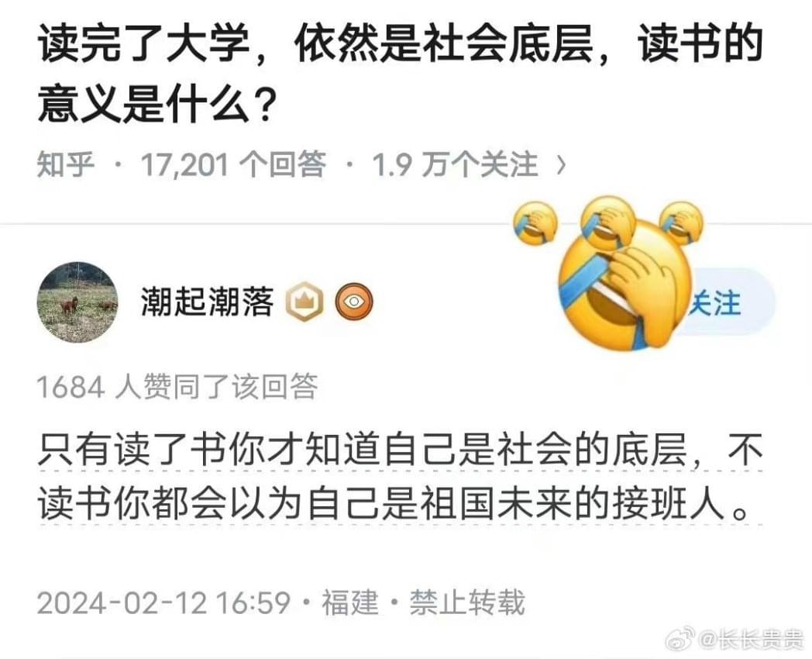Viewport: 812px width, 659px height.
Task: Click the orange eye badge icon
Action: pyautogui.click(x=353, y=302)
